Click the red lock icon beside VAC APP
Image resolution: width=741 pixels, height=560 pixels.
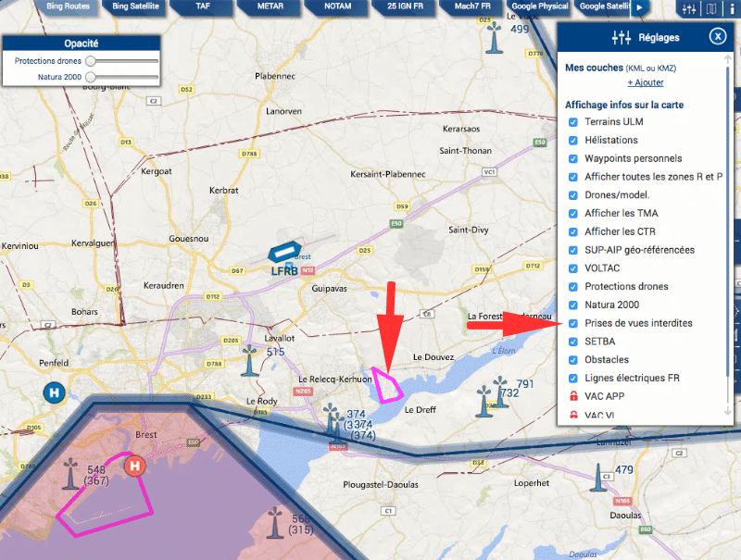[573, 396]
